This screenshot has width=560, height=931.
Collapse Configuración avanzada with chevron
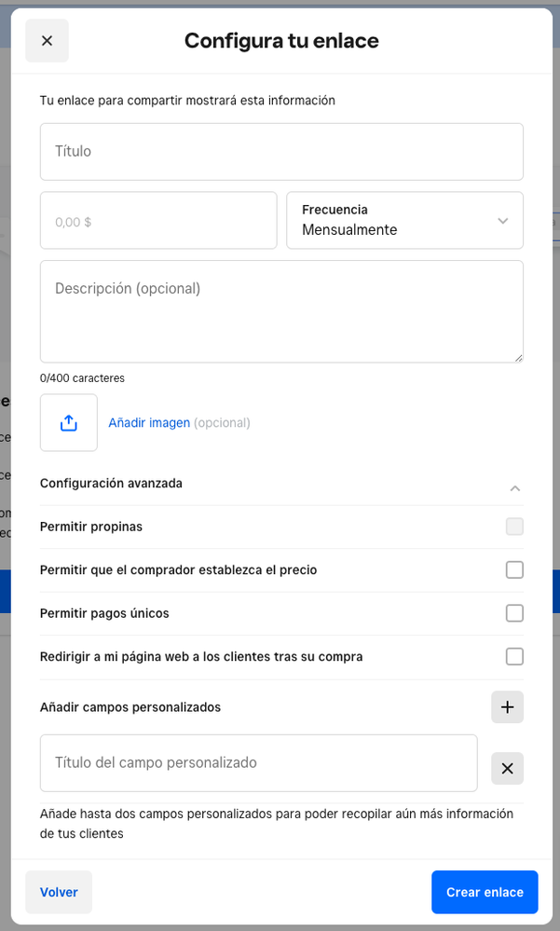514,488
